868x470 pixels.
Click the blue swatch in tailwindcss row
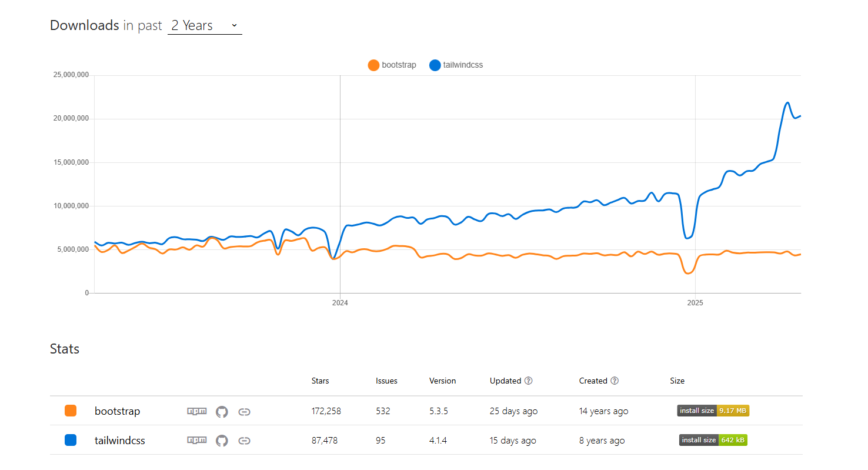point(71,440)
